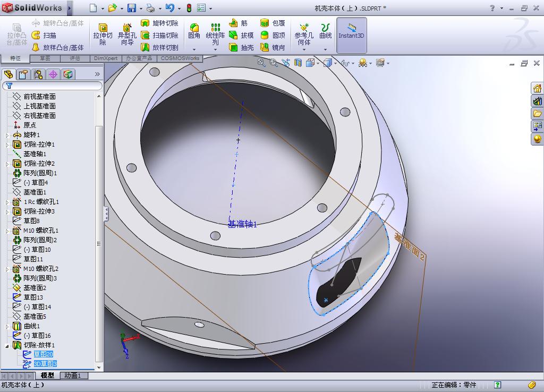
Task: Click the 基准面2 plane label in viewport
Action: (410, 246)
